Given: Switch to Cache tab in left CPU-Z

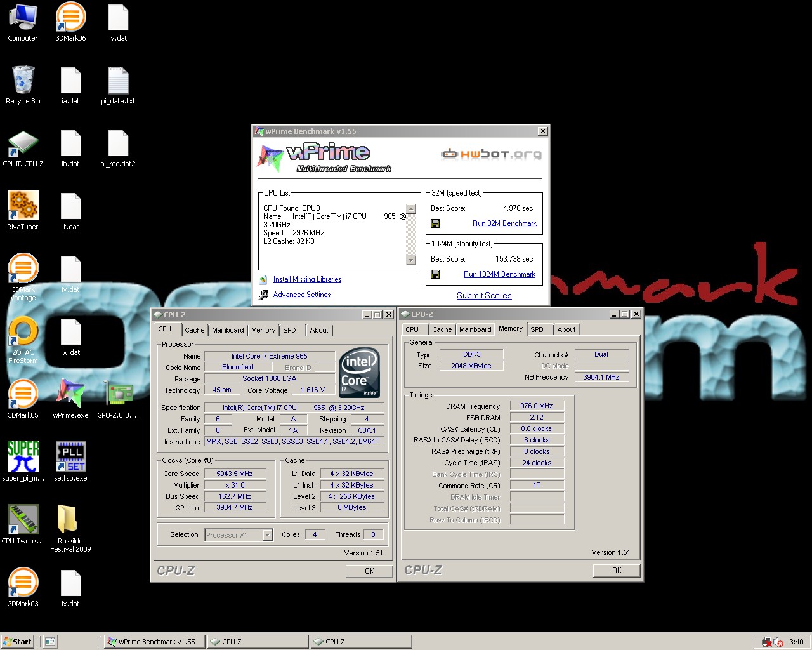Looking at the screenshot, I should (195, 330).
